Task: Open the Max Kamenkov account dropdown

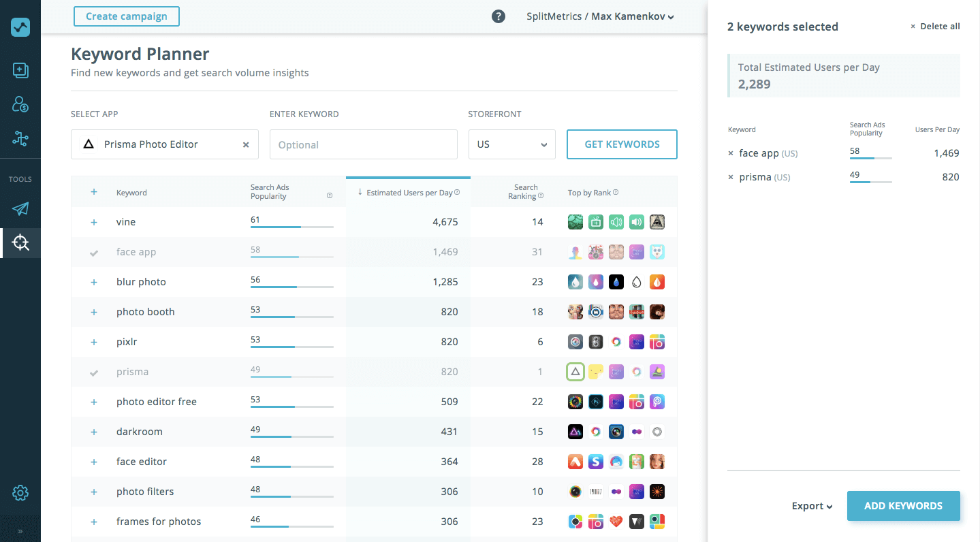Action: click(633, 16)
